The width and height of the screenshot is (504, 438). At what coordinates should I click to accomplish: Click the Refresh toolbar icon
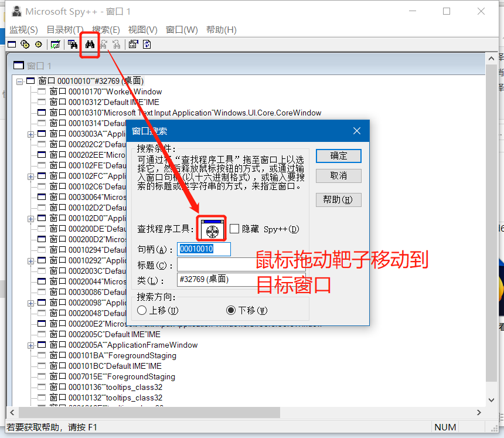point(147,45)
